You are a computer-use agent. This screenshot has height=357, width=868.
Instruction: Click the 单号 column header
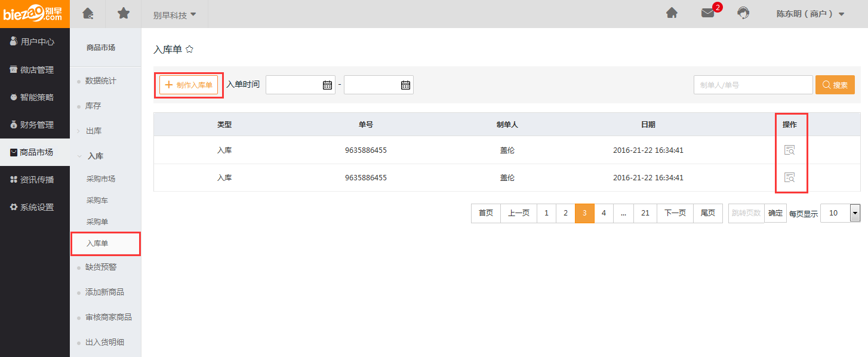point(366,125)
